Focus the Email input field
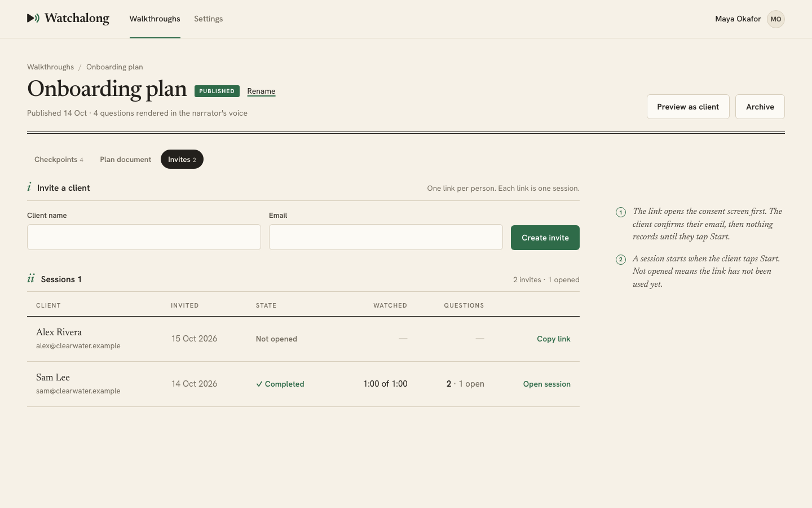This screenshot has width=812, height=508. [x=386, y=237]
